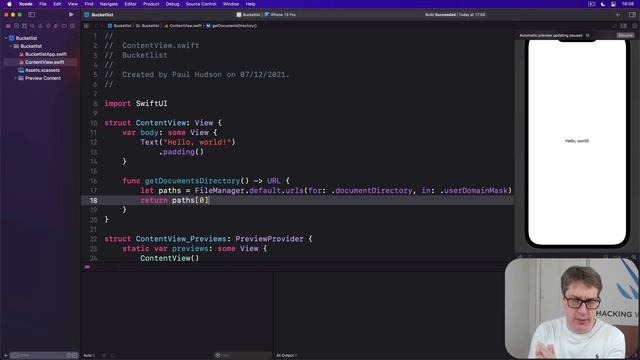
Task: Click the Hello, world! text in preview
Action: click(x=577, y=141)
